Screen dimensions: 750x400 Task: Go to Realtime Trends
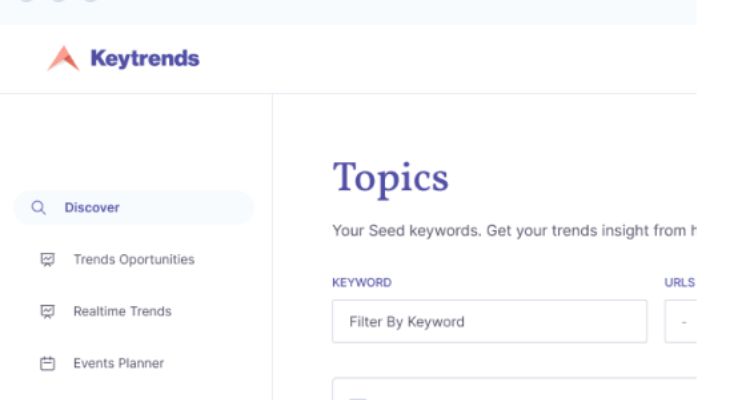click(122, 311)
